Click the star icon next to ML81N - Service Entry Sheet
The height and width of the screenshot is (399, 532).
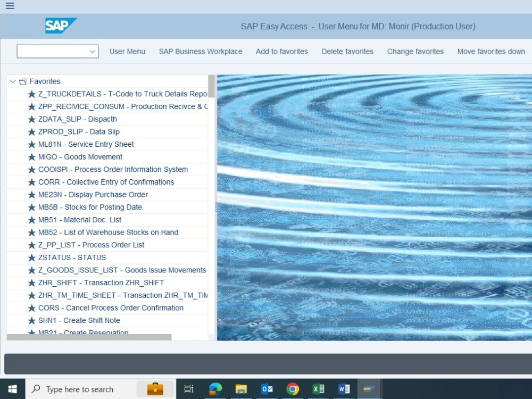pos(31,144)
